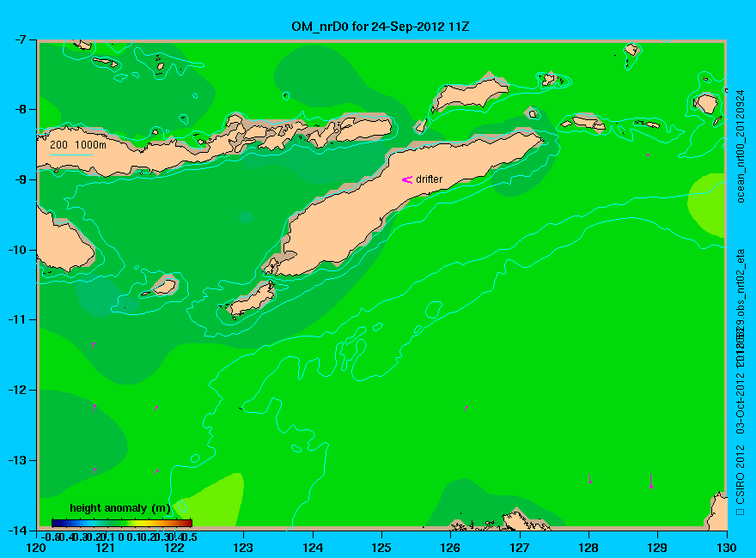Click the x-axis label '128'
Viewport: 756px width, 558px height.
pyautogui.click(x=588, y=548)
